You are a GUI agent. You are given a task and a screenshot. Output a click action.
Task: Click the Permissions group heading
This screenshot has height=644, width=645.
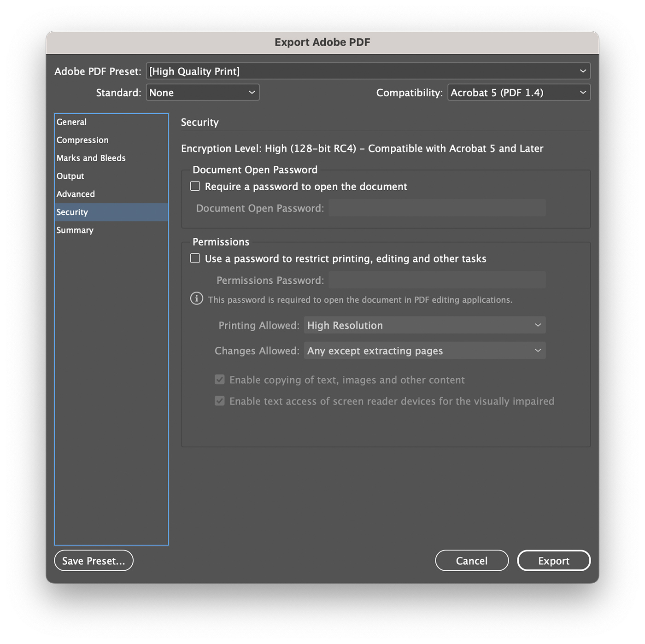coord(221,242)
